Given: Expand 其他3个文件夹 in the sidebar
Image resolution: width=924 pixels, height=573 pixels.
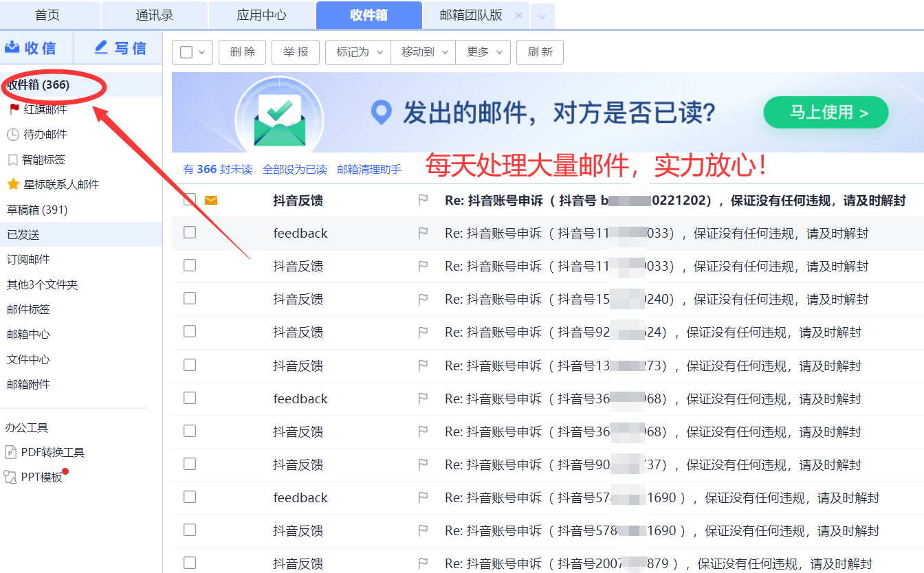Looking at the screenshot, I should (x=43, y=284).
